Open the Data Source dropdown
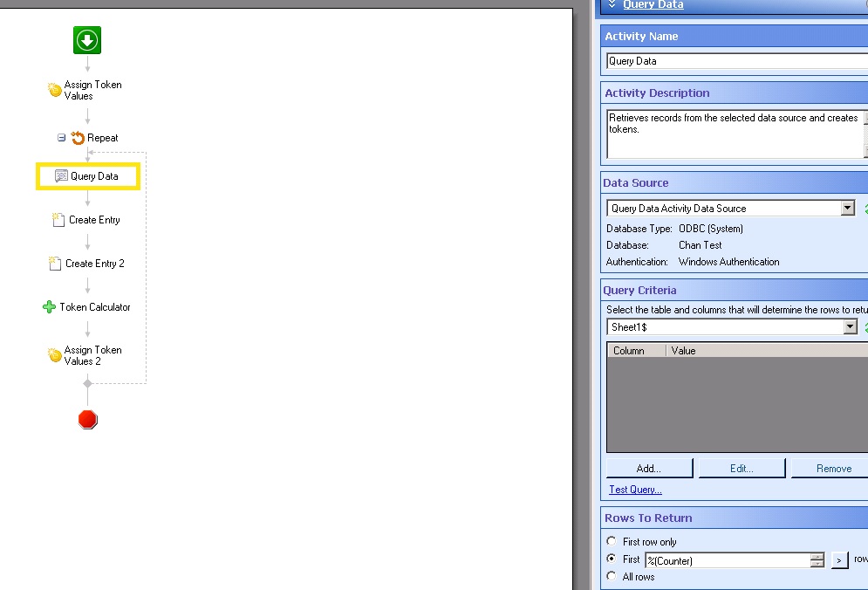 pyautogui.click(x=848, y=209)
